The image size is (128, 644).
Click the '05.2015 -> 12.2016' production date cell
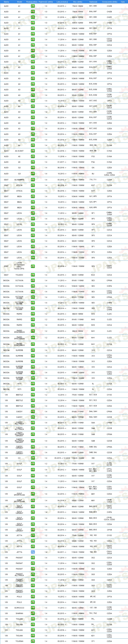62,458
